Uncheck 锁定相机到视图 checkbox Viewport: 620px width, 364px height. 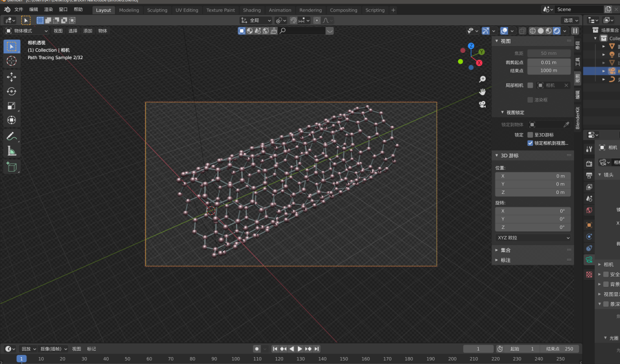coord(530,143)
